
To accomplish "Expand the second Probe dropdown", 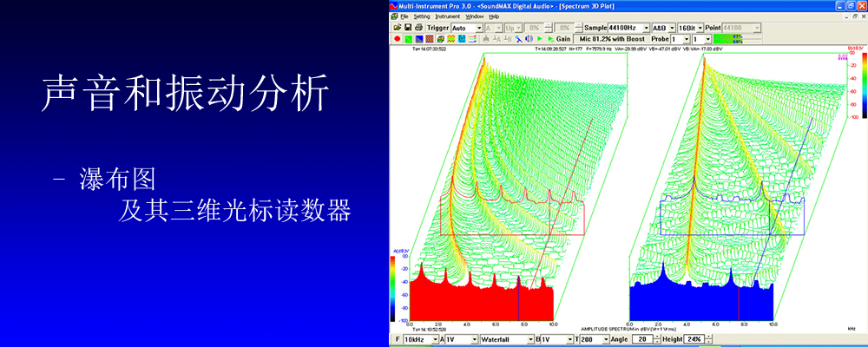I will click(708, 39).
